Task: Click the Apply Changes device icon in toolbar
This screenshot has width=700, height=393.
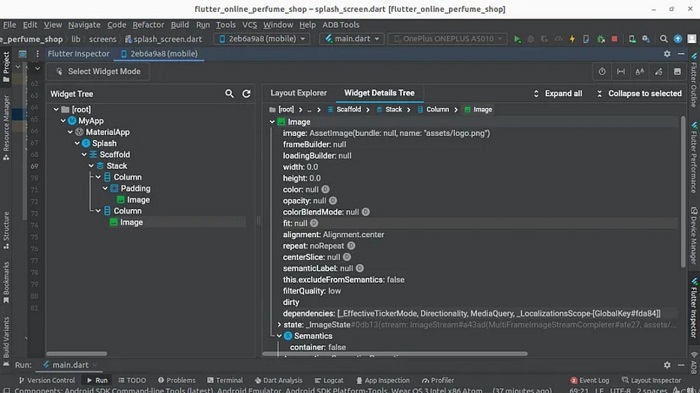Action: tap(586, 39)
